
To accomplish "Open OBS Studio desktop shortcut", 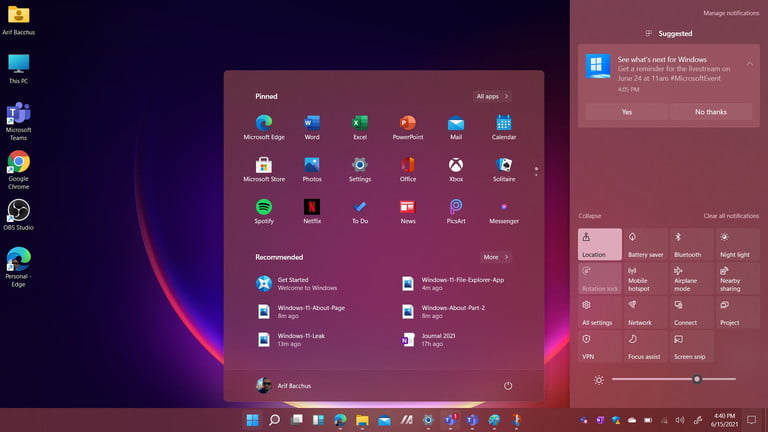I will 18,216.
